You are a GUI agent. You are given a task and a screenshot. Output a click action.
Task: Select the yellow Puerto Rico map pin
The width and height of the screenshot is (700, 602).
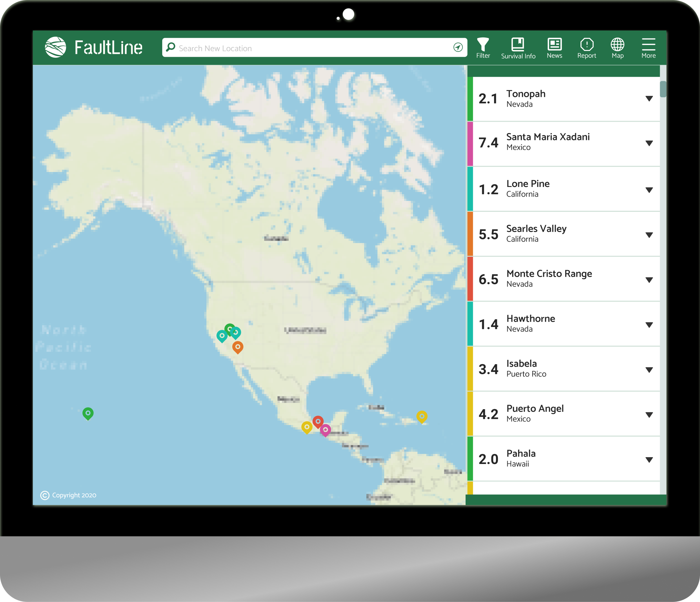(x=422, y=416)
